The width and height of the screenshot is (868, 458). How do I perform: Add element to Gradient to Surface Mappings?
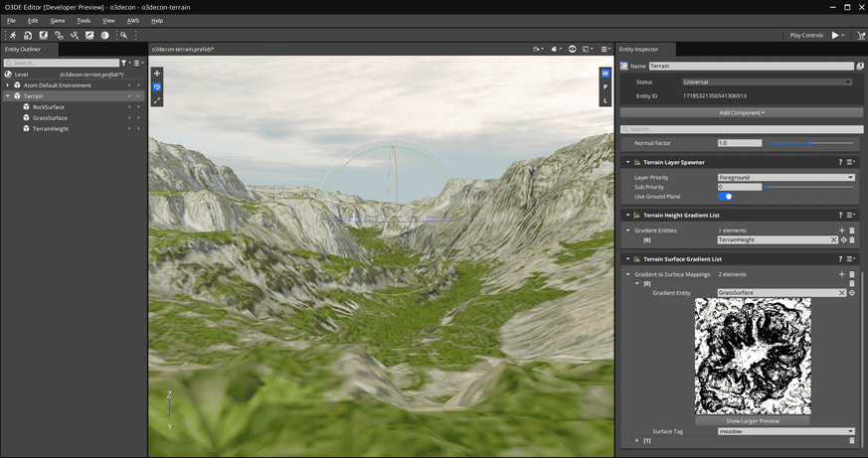click(x=841, y=274)
